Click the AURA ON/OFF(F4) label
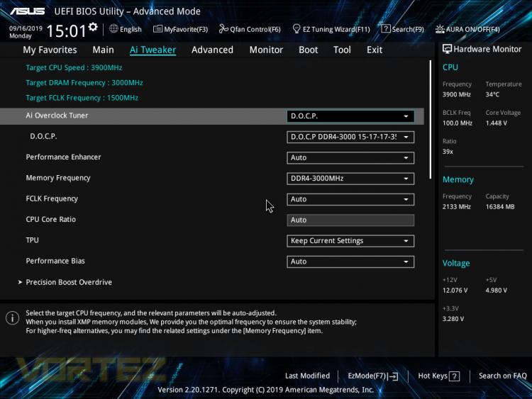 click(x=472, y=29)
